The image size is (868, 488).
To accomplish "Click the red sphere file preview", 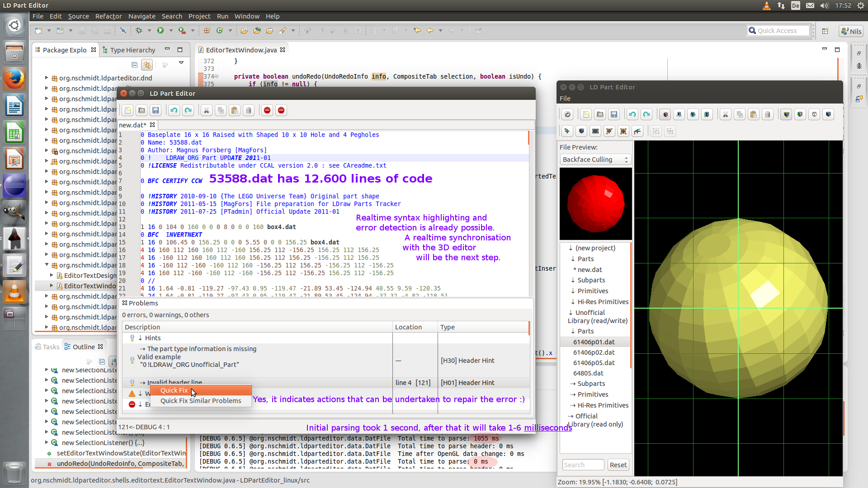I will click(595, 204).
